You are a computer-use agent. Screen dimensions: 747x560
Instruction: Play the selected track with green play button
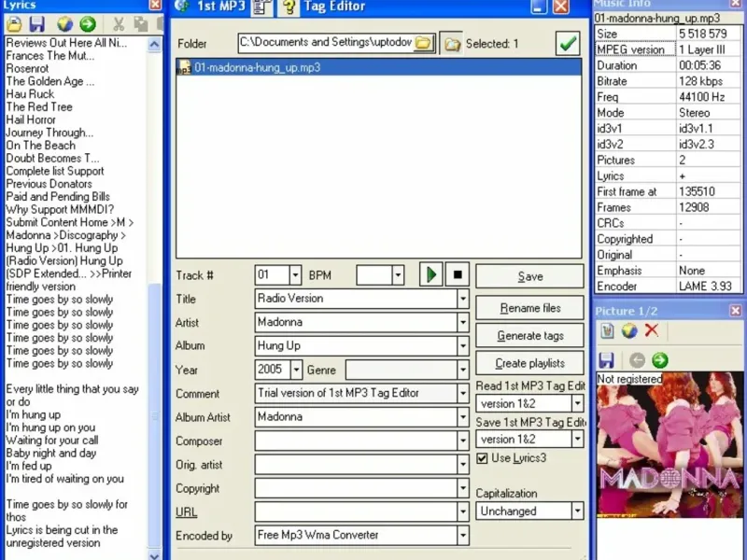430,274
